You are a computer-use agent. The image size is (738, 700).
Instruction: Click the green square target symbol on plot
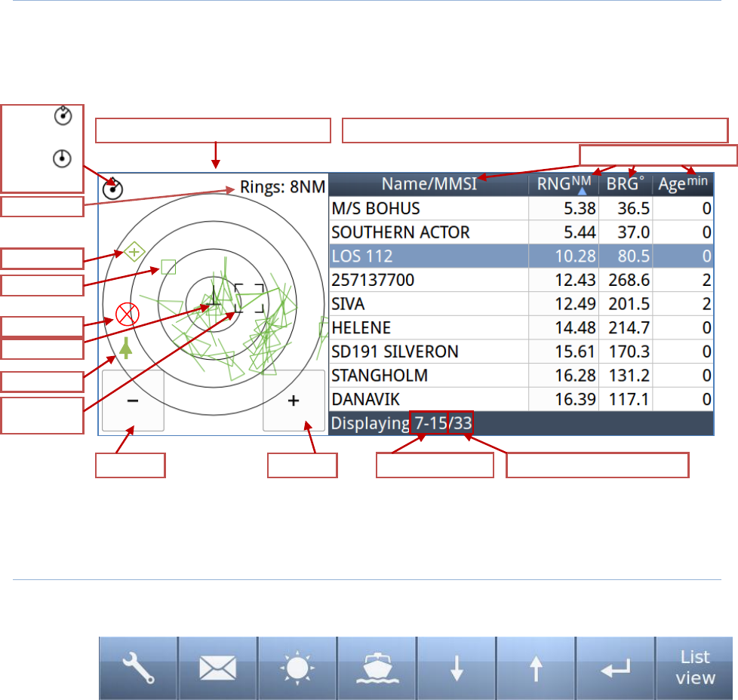click(168, 267)
